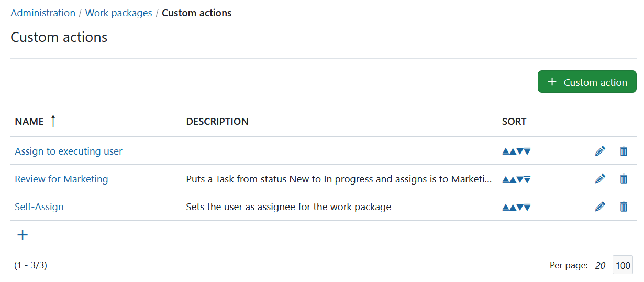Edit the Assign to executing user action

[600, 151]
